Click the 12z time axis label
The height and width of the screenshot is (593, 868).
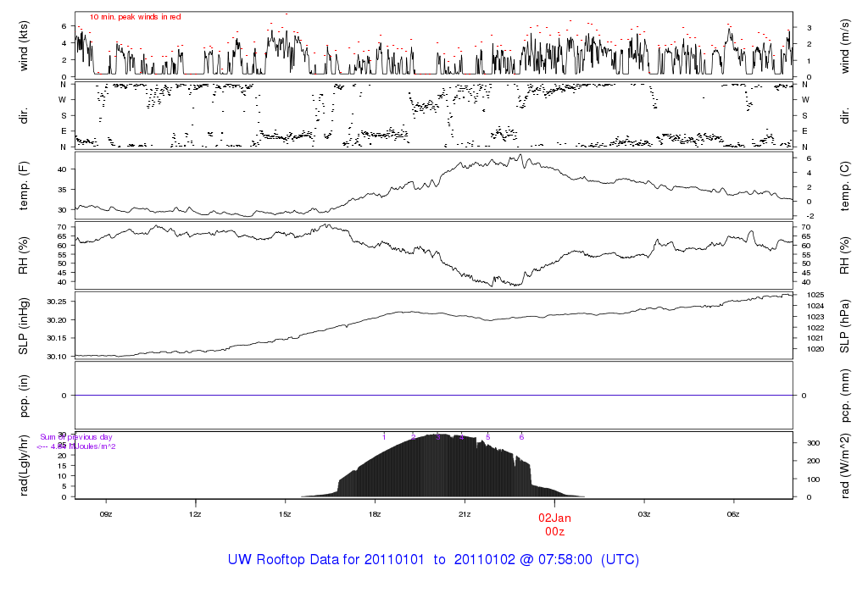(x=195, y=514)
